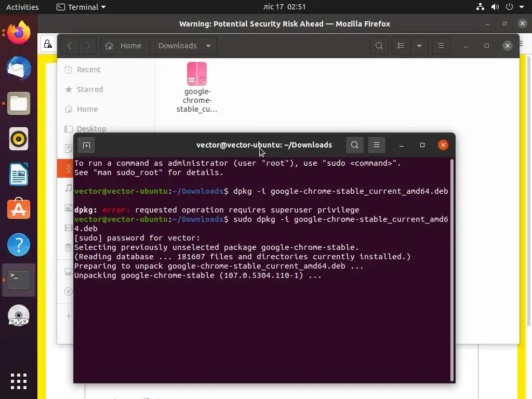Select the Terminal icon in the dock

point(19,280)
